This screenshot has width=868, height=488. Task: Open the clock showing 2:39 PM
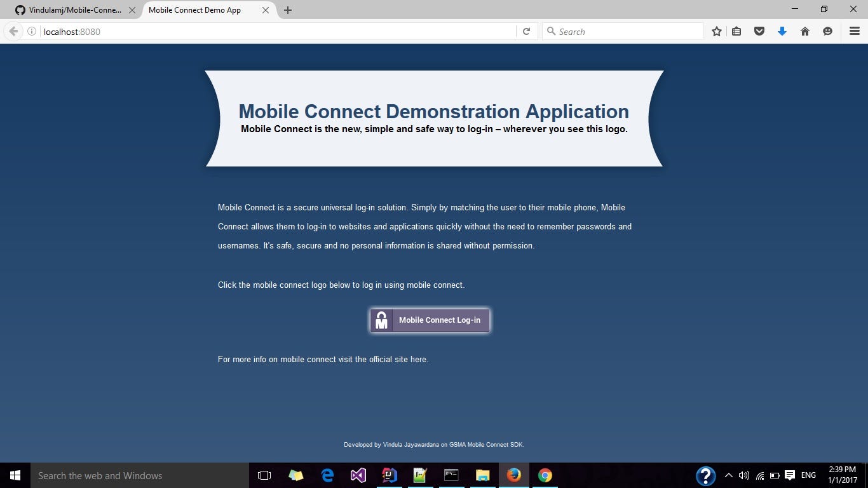[x=843, y=475]
